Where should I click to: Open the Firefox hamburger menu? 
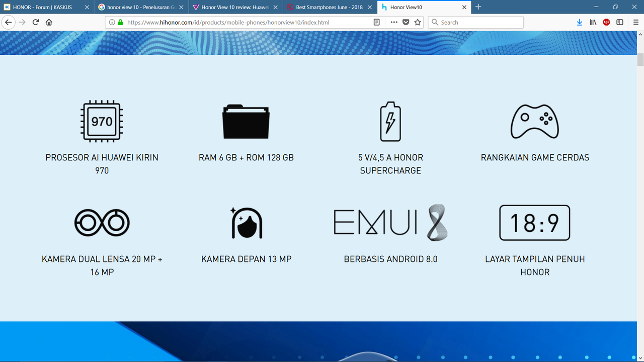coord(636,22)
